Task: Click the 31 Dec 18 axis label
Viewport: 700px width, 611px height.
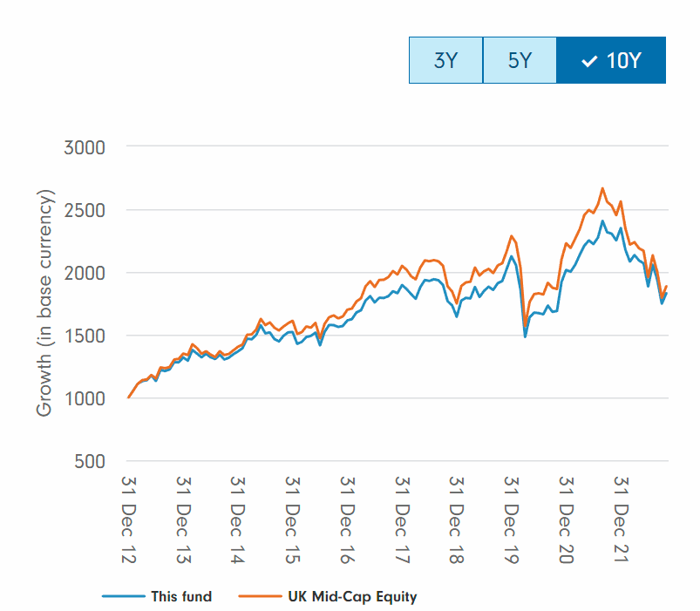Action: coord(456,520)
